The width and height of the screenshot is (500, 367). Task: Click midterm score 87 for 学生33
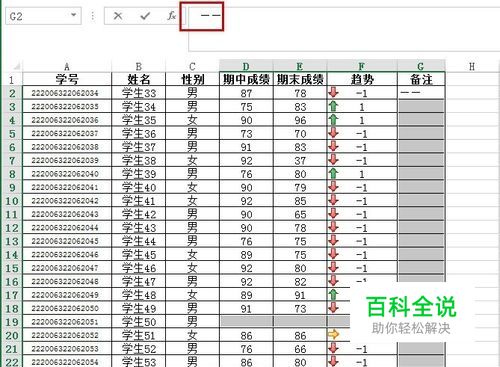pos(246,93)
